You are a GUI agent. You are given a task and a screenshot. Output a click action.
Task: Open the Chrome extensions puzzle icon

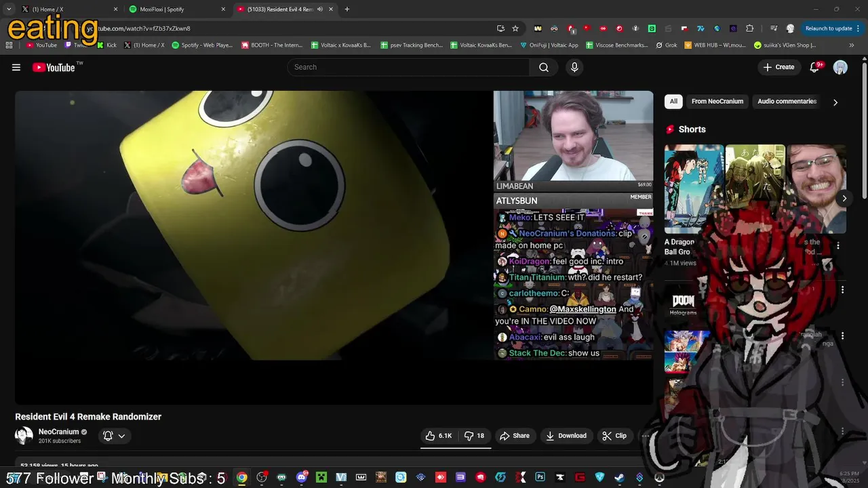749,28
